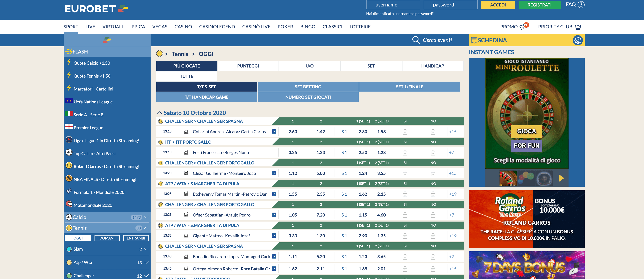The width and height of the screenshot is (644, 279).
Task: Expand the Slam tennis category
Action: coord(146,249)
